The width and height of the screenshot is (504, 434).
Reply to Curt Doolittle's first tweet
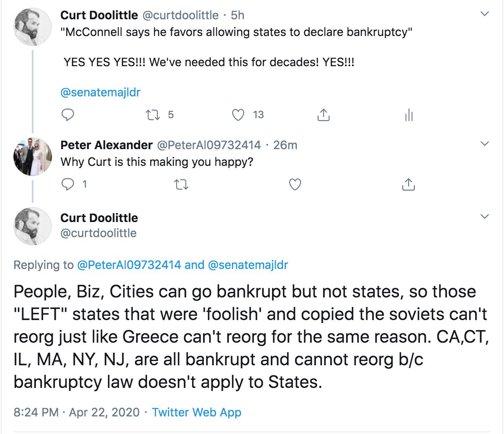point(68,114)
